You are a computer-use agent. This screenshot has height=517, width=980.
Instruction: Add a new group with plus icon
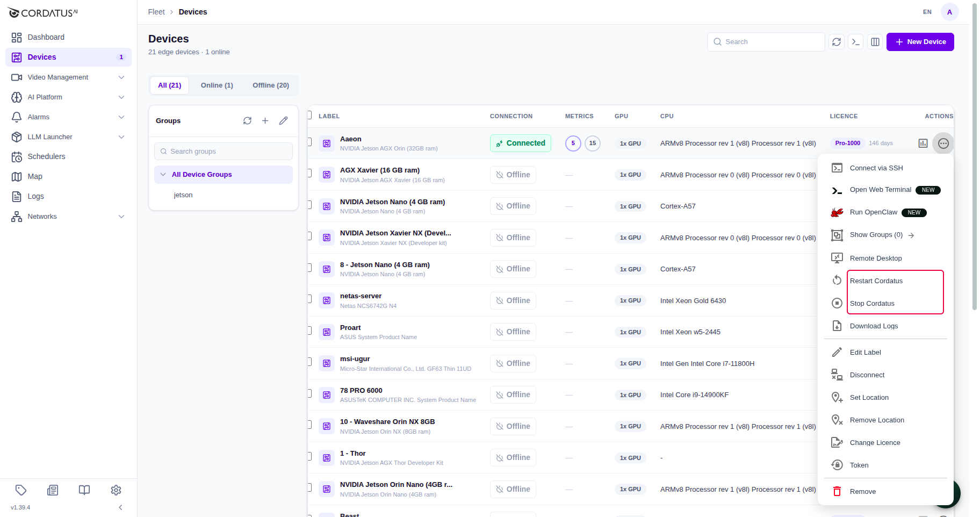265,121
